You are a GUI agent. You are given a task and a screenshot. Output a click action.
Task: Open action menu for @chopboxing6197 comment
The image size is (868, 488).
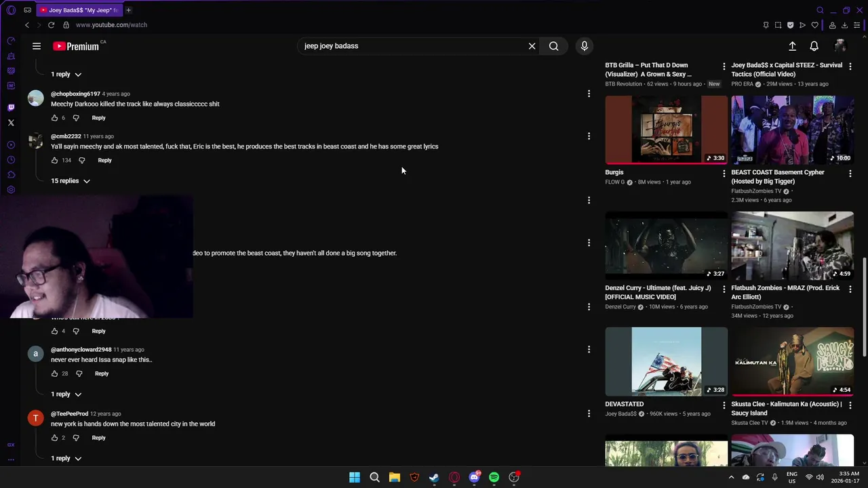pyautogui.click(x=589, y=94)
